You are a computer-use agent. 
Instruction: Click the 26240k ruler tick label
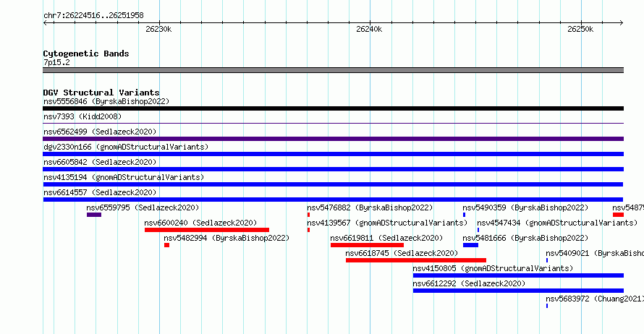369,29
